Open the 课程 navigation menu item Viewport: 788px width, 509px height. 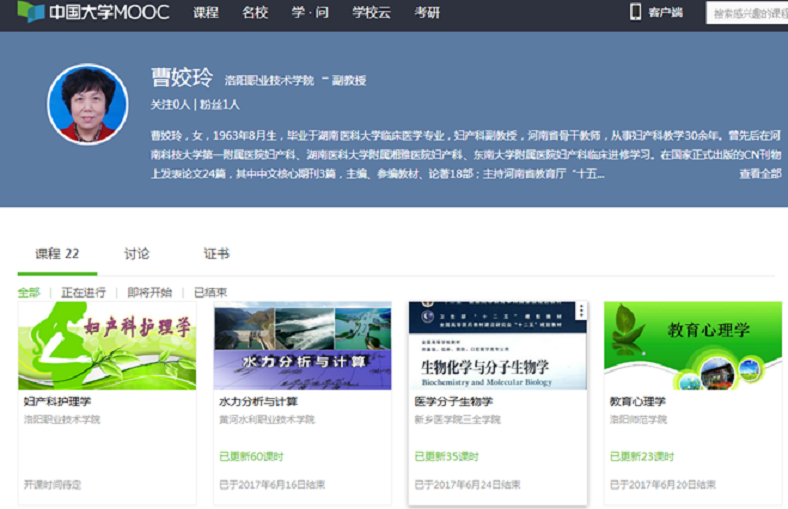[x=206, y=13]
